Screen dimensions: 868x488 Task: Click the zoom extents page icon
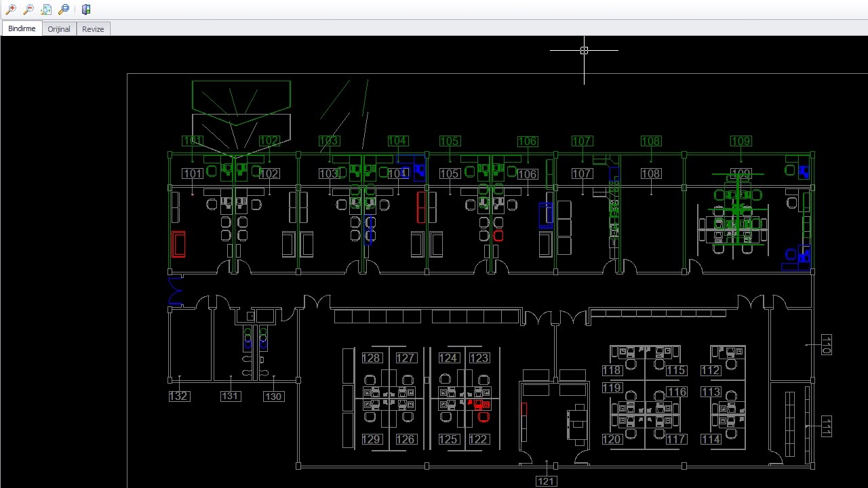tap(46, 9)
